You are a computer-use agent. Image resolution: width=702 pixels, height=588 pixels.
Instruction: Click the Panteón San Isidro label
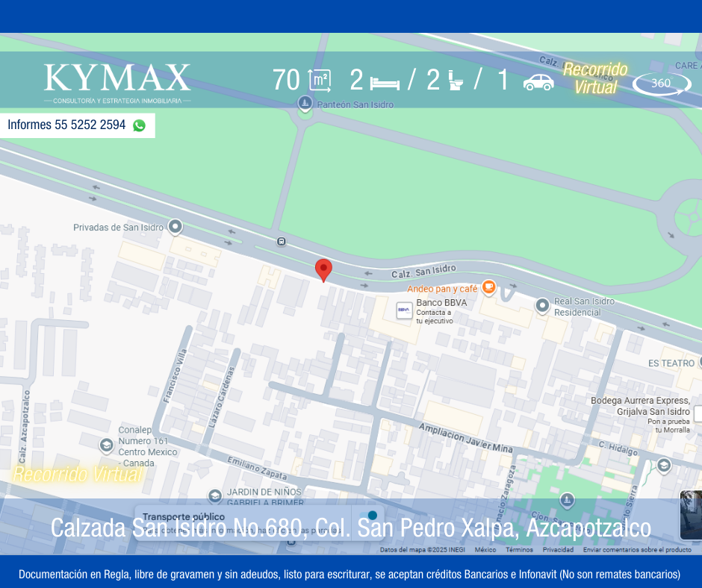(x=355, y=104)
